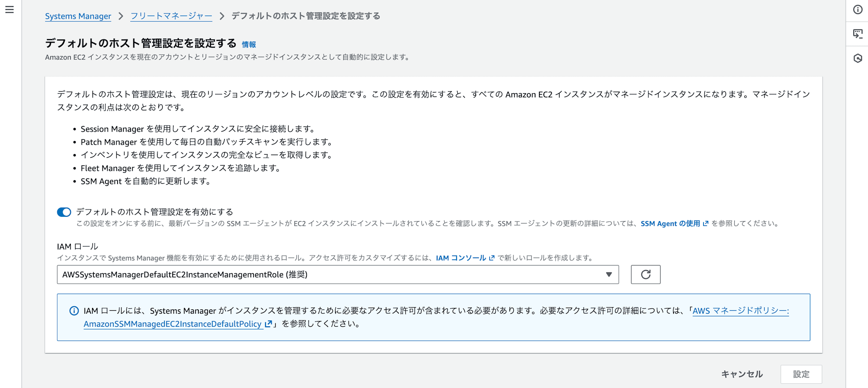This screenshot has height=388, width=868.
Task: Toggle デフォルトのホスト管理設定を有効にする switch
Action: coord(64,212)
